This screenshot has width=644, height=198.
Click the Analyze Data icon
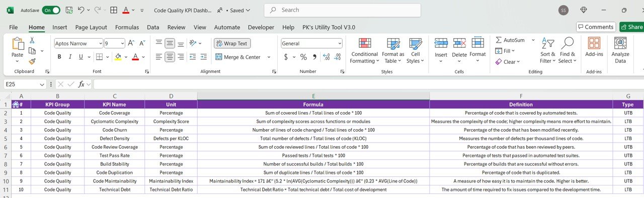(620, 51)
